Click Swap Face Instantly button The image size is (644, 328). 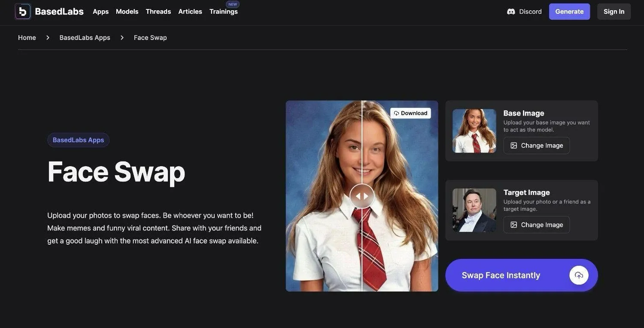coord(521,275)
